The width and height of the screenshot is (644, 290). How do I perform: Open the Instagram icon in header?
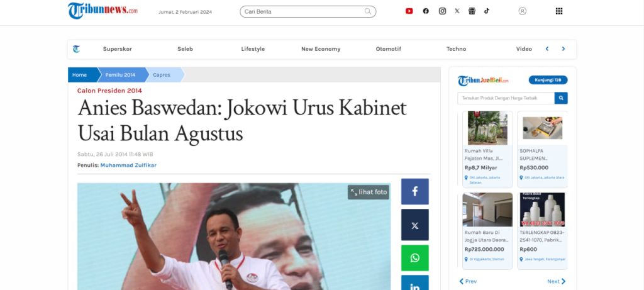pos(442,11)
